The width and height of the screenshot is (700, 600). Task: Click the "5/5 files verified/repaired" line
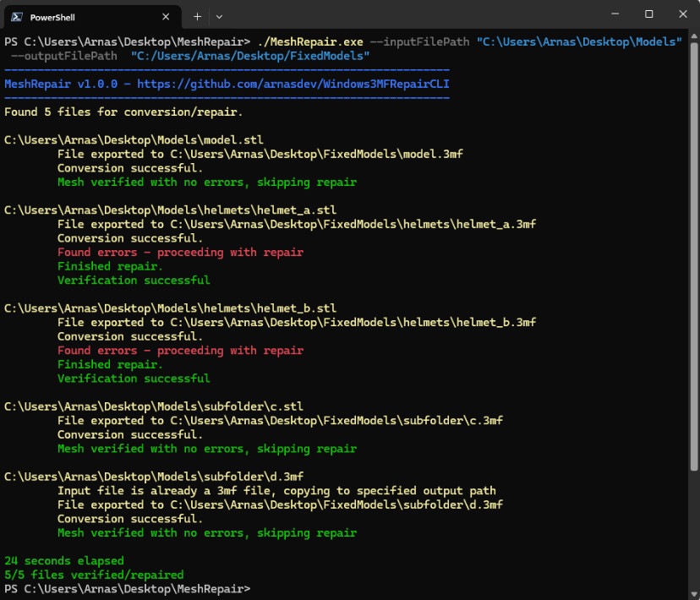coord(94,575)
